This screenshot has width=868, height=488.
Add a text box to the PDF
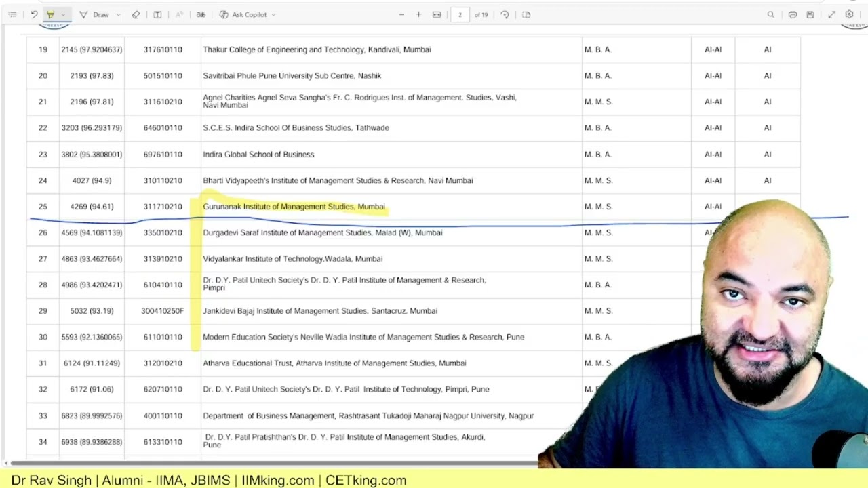pyautogui.click(x=157, y=14)
